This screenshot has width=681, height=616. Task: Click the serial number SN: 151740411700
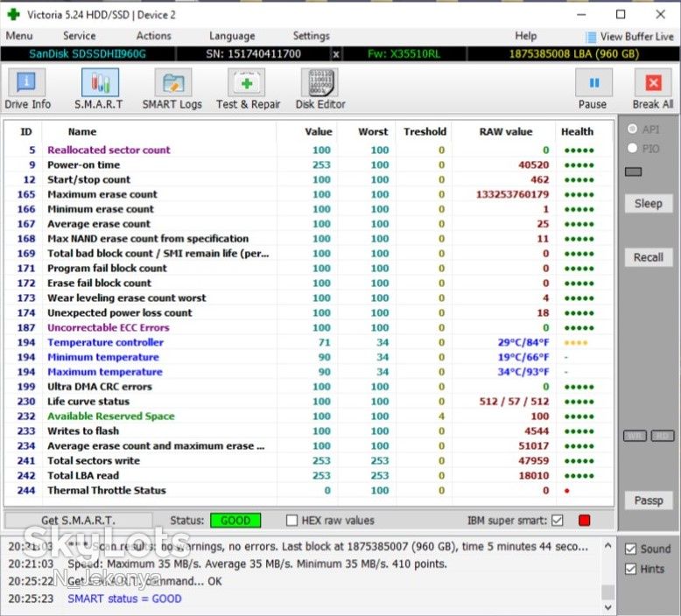[253, 54]
